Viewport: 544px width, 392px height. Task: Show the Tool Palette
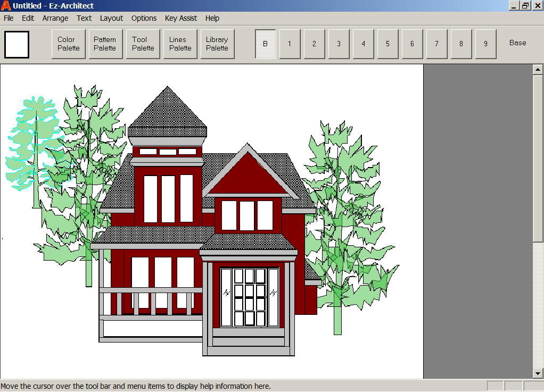(x=143, y=44)
